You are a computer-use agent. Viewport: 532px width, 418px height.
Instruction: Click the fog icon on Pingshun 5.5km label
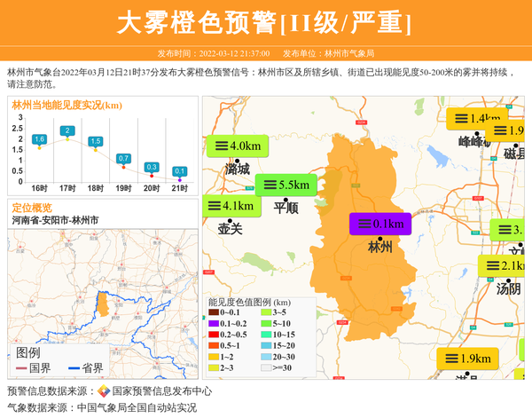click(x=267, y=185)
